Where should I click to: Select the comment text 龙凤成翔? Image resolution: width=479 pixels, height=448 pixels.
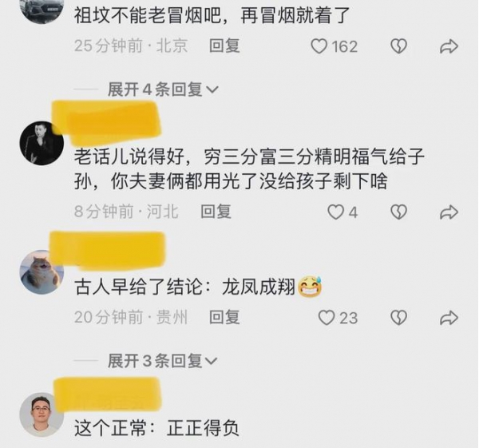click(x=259, y=287)
